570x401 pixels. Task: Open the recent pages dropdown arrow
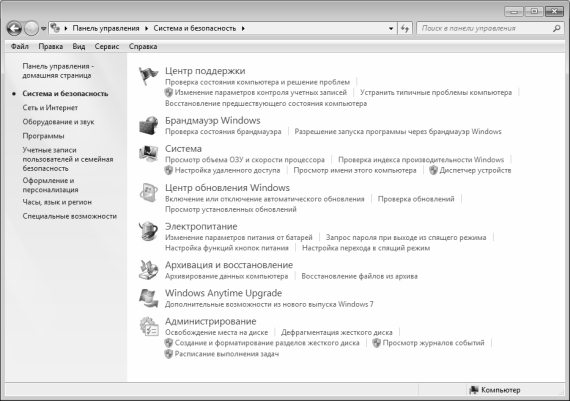[43, 28]
